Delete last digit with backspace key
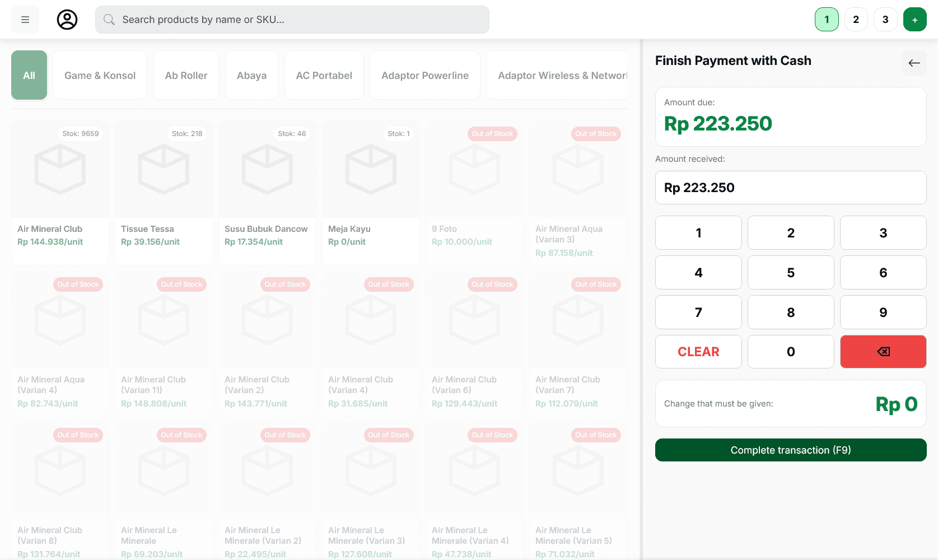Image resolution: width=938 pixels, height=560 pixels. [883, 352]
